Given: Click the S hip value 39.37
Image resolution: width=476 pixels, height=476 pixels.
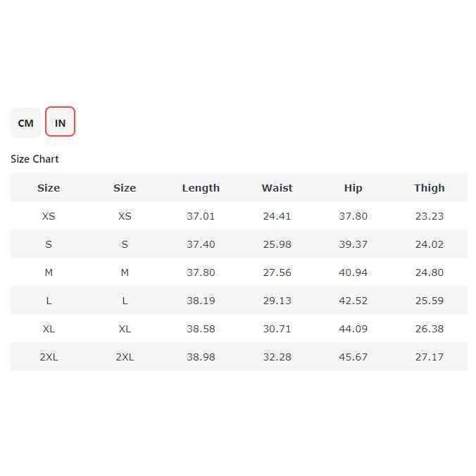Looking at the screenshot, I should click(353, 244).
